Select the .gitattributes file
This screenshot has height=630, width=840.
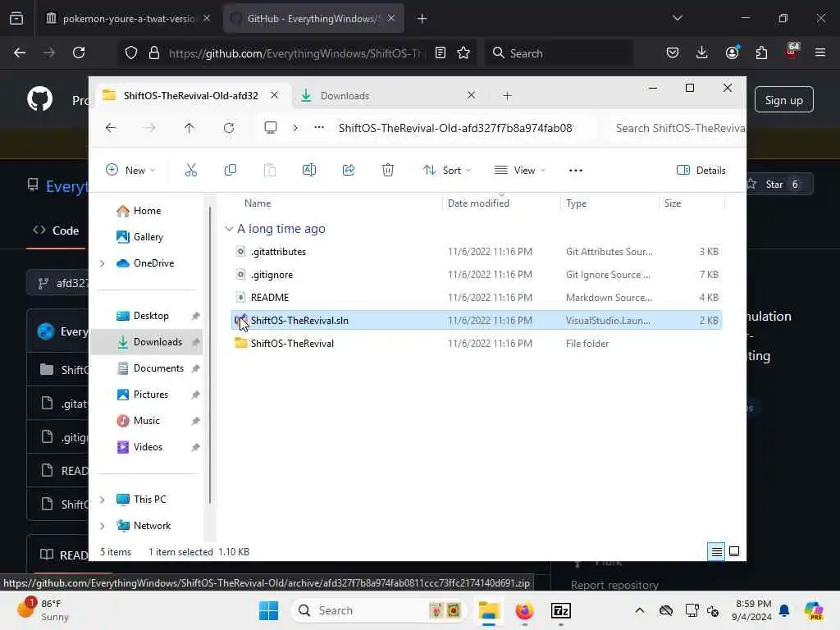[x=477, y=252]
